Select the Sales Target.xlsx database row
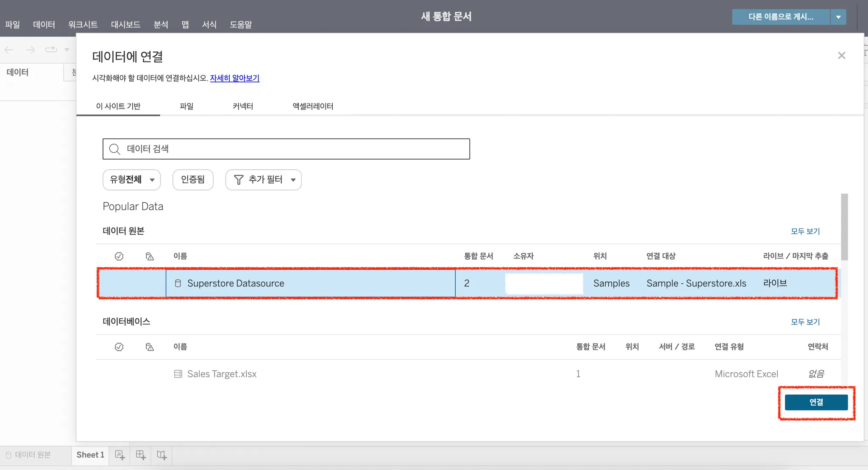 pos(222,374)
